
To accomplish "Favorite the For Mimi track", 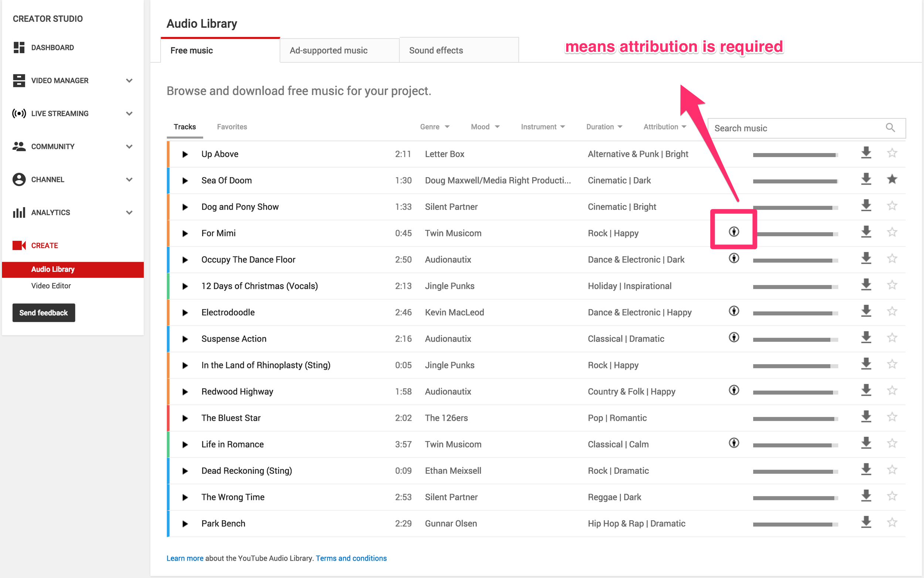I will coord(892,232).
